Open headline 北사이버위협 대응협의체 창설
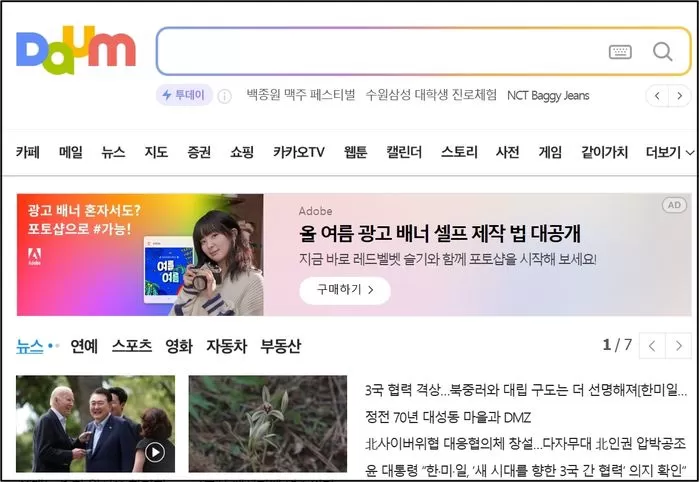699x482 pixels. (525, 444)
